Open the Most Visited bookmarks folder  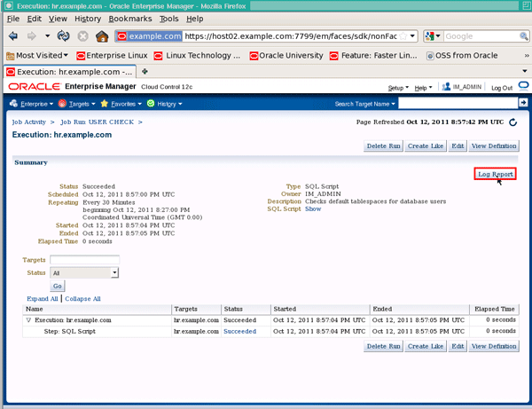coord(37,55)
